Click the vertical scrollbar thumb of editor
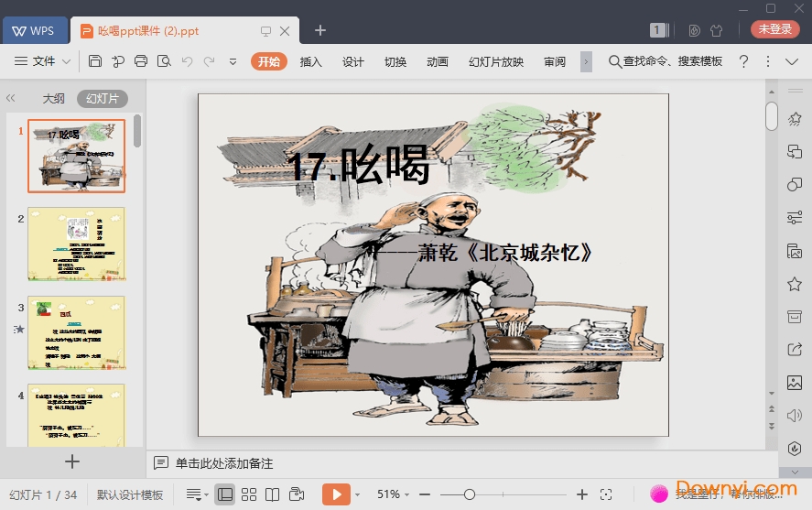The image size is (812, 510). click(x=772, y=116)
